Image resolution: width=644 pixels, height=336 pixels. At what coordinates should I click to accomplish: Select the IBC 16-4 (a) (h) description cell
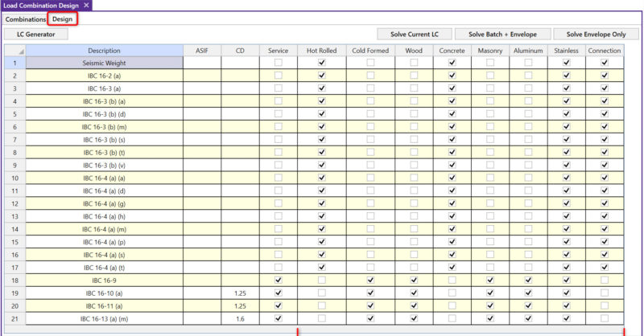click(x=105, y=216)
